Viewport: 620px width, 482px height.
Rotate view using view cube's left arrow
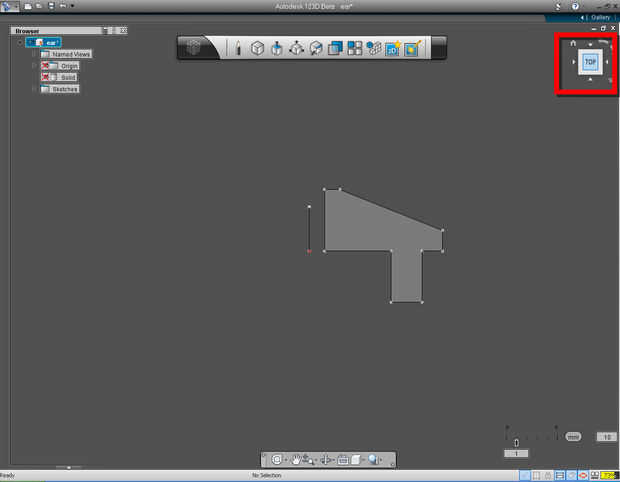pos(573,62)
